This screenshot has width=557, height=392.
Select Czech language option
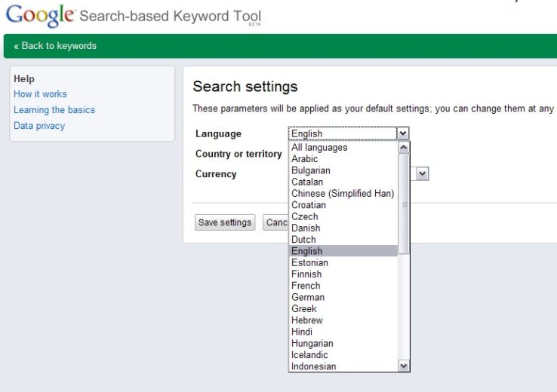[343, 216]
